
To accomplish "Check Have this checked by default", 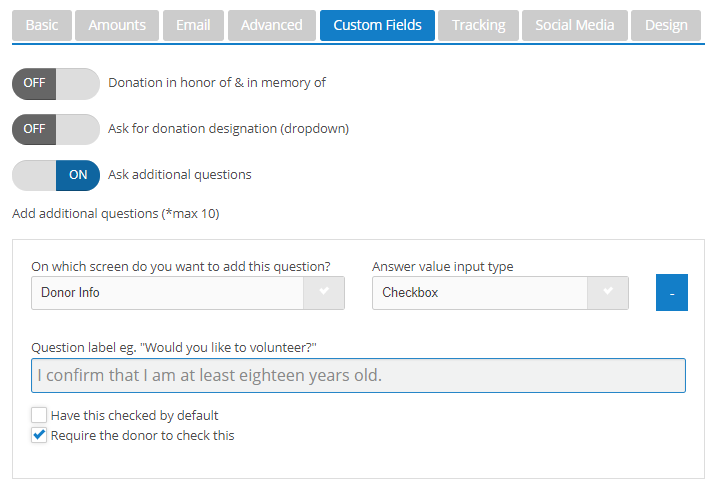I will 39,415.
